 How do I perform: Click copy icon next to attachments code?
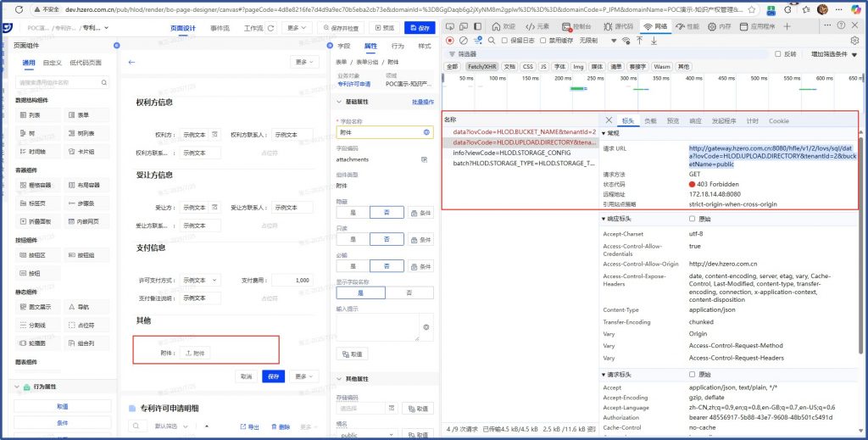425,159
